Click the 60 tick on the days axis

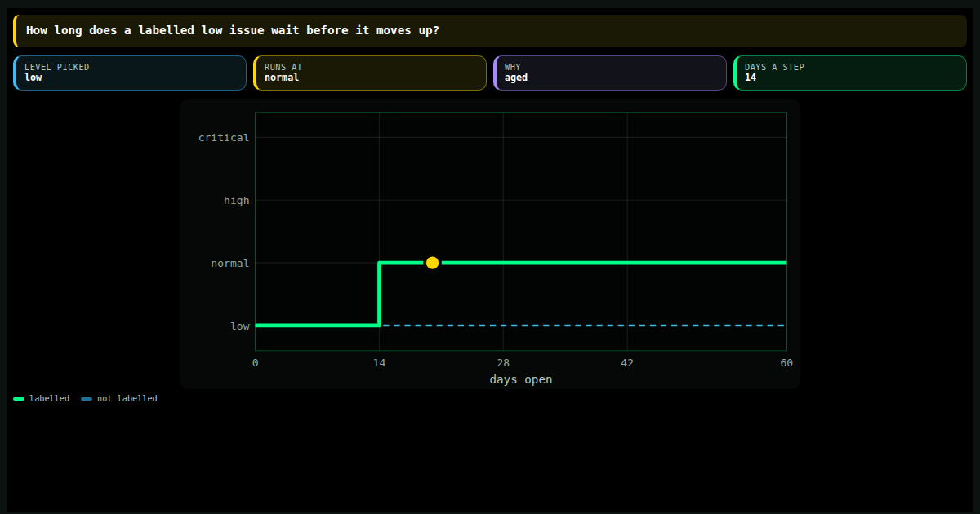pos(786,363)
